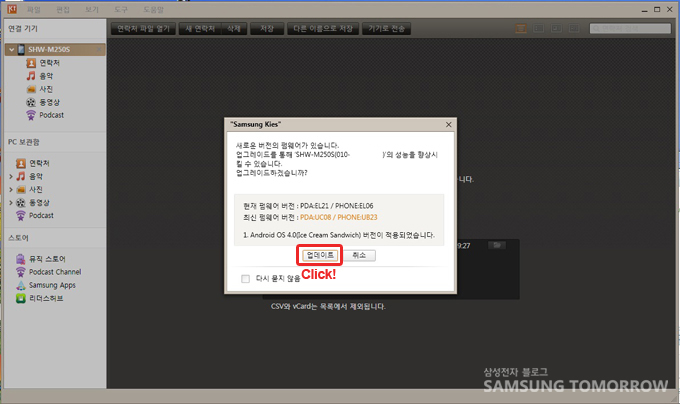Open device Podcast icon

(x=31, y=115)
